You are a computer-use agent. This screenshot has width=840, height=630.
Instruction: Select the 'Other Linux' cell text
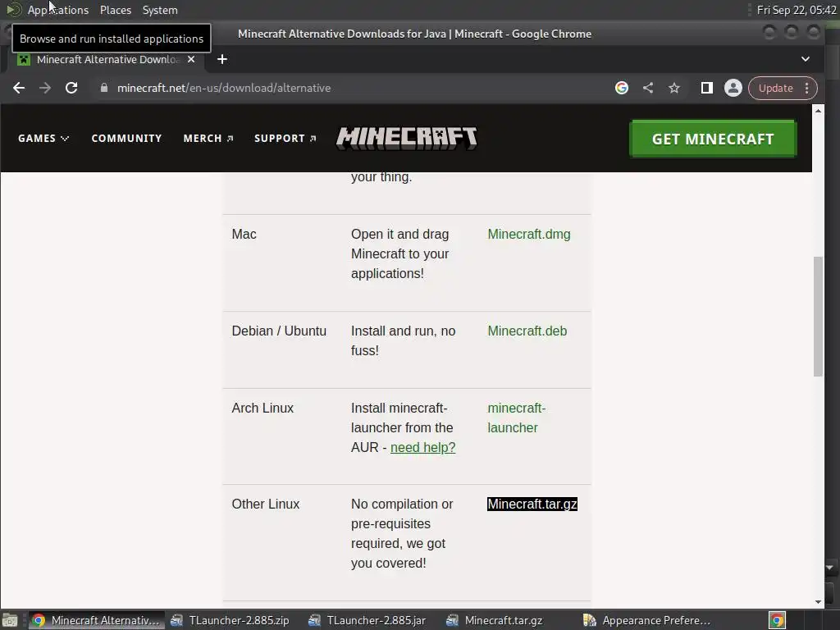(265, 504)
